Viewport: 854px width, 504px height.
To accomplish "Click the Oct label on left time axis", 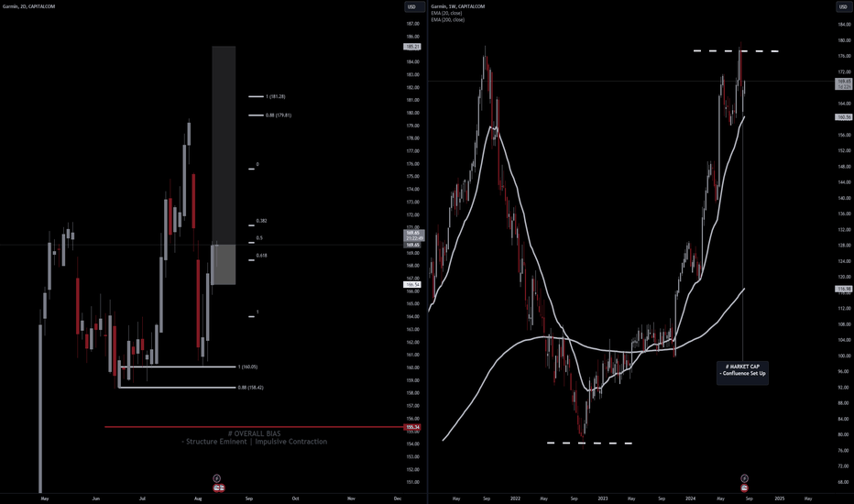I will 295,499.
